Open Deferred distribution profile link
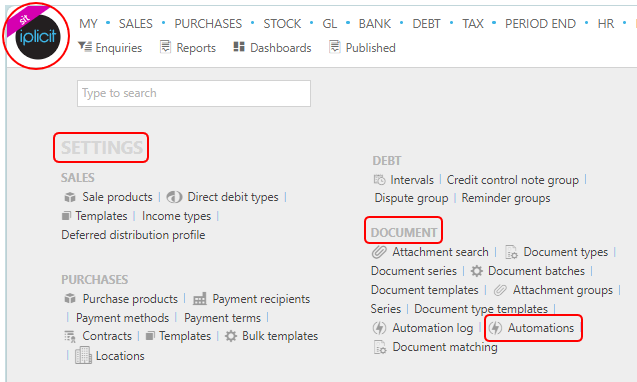Image resolution: width=637 pixels, height=382 pixels. click(x=133, y=235)
